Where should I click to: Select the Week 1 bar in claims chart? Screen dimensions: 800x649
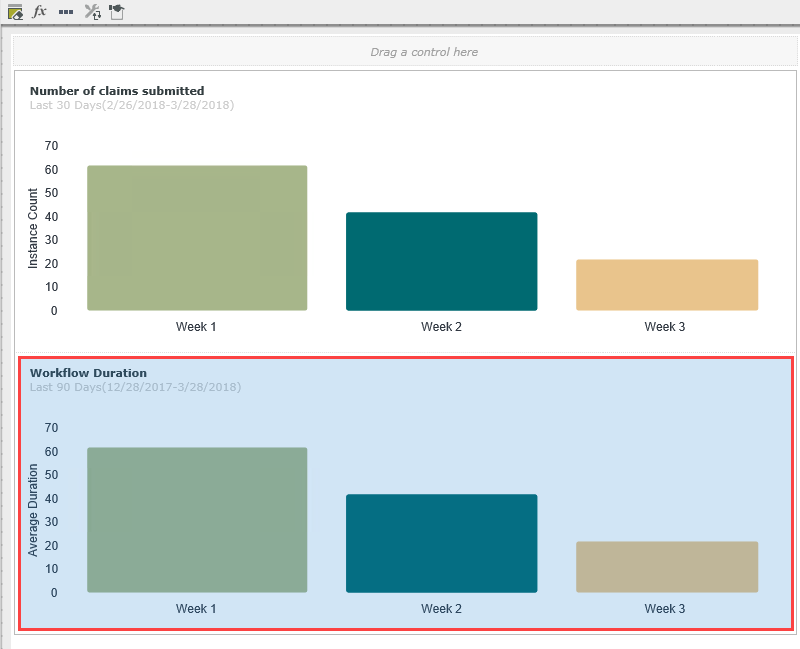pos(196,237)
